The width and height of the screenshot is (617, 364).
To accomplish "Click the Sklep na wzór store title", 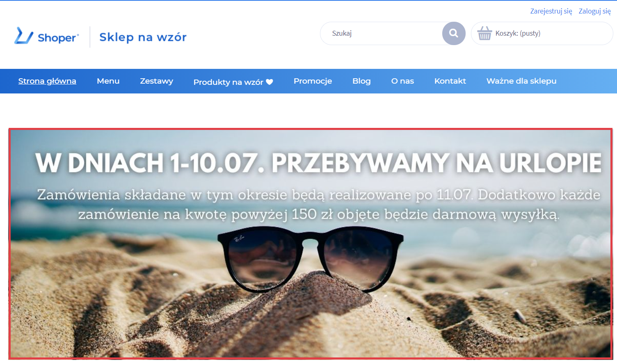I will point(143,37).
